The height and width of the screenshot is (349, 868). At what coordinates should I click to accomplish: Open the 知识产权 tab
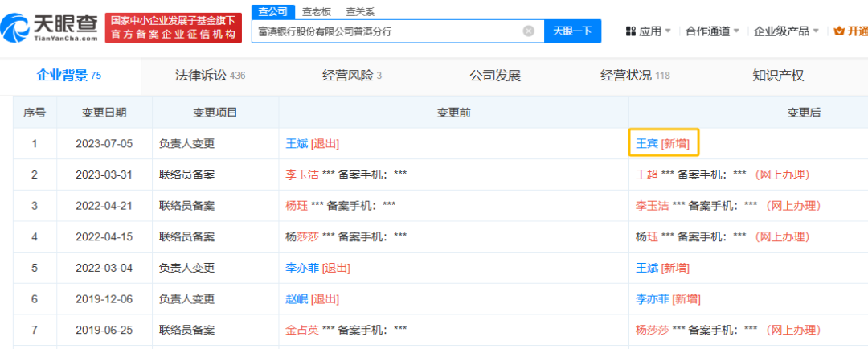(x=778, y=76)
